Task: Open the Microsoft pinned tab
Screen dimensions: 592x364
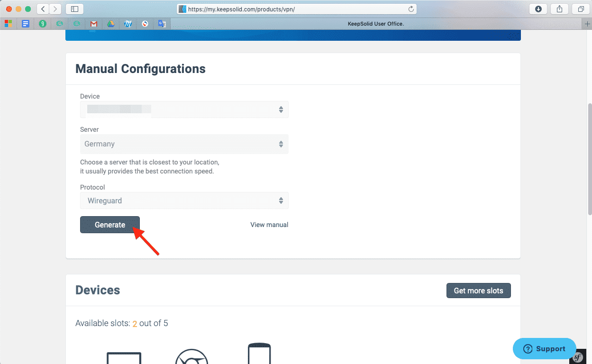Action: pyautogui.click(x=9, y=24)
